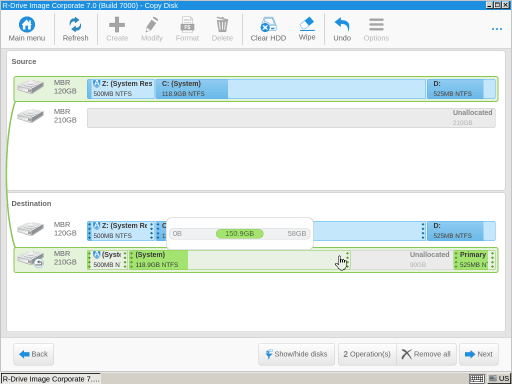This screenshot has height=384, width=512.
Task: Select source Z: System Reserved partition
Action: [x=121, y=89]
